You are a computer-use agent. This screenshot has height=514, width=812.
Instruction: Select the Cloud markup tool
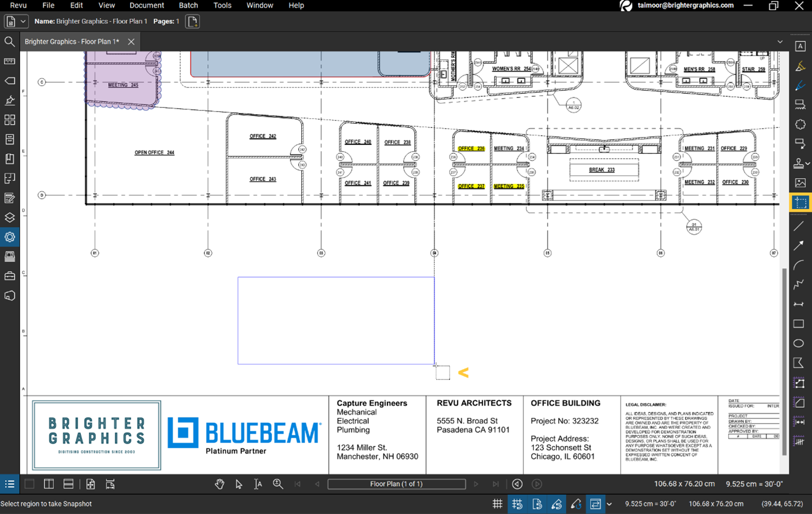point(800,124)
